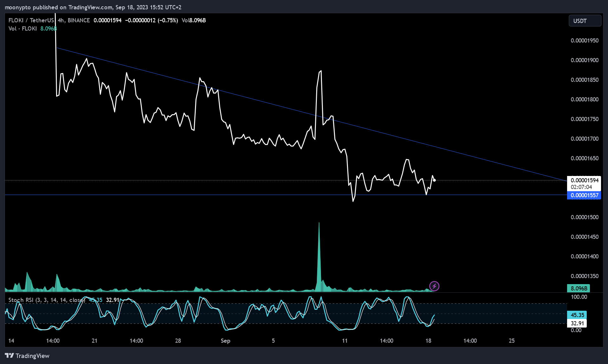Click the −0.00000012 (−0.75%) change value
Viewport: 608px width, 364px height.
click(x=151, y=20)
